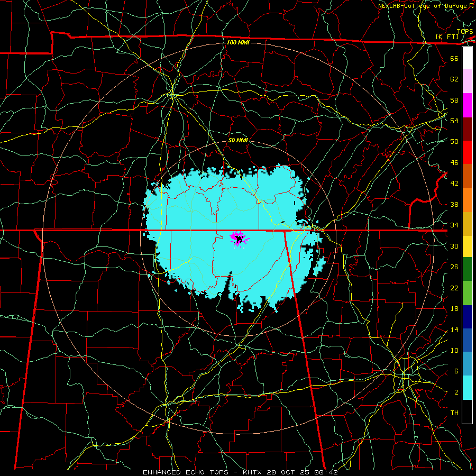The height and width of the screenshot is (476, 476).
Task: Click the '22' legend label
Action: (454, 288)
